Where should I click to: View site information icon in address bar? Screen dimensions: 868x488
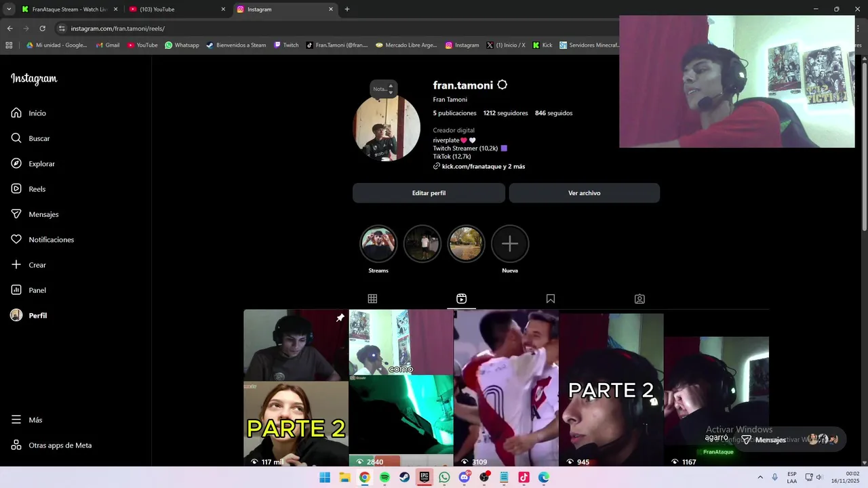coord(62,28)
